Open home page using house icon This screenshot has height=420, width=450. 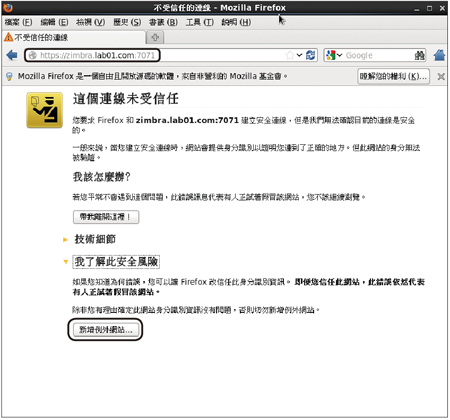point(440,55)
